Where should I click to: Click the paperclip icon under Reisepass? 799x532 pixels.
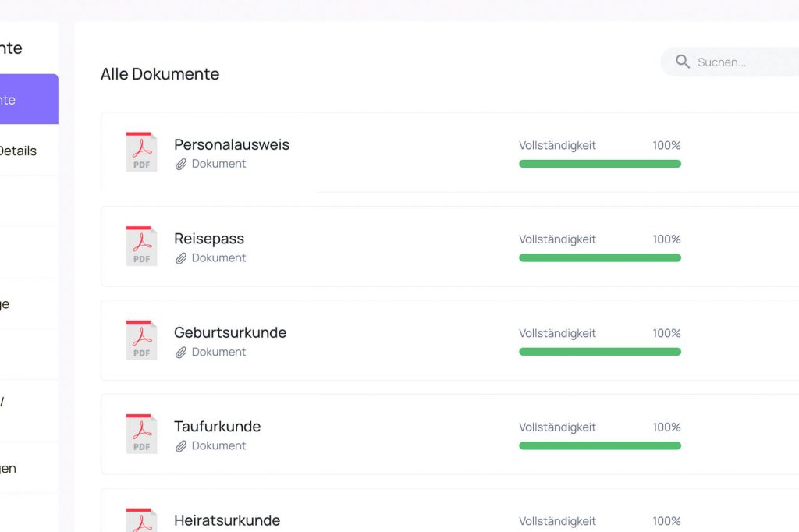tap(181, 258)
